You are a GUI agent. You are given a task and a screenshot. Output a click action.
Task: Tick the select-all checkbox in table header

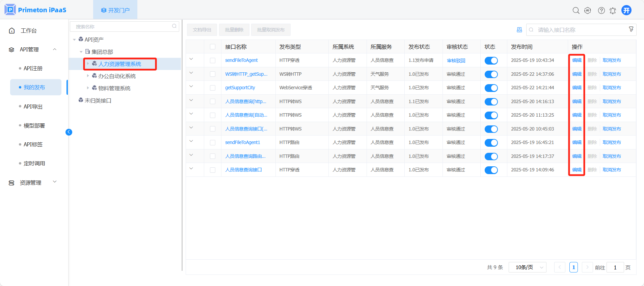click(213, 47)
